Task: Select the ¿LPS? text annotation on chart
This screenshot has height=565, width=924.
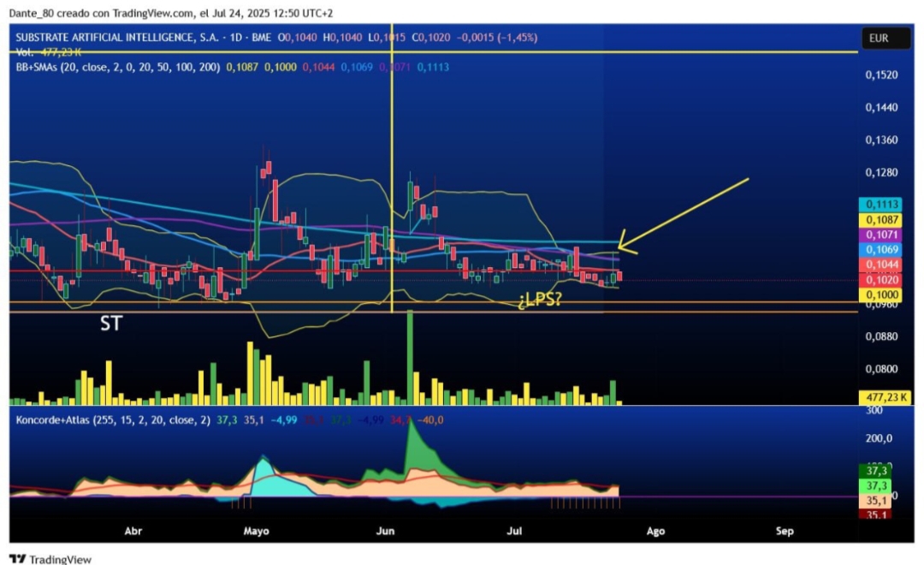Action: (x=540, y=300)
